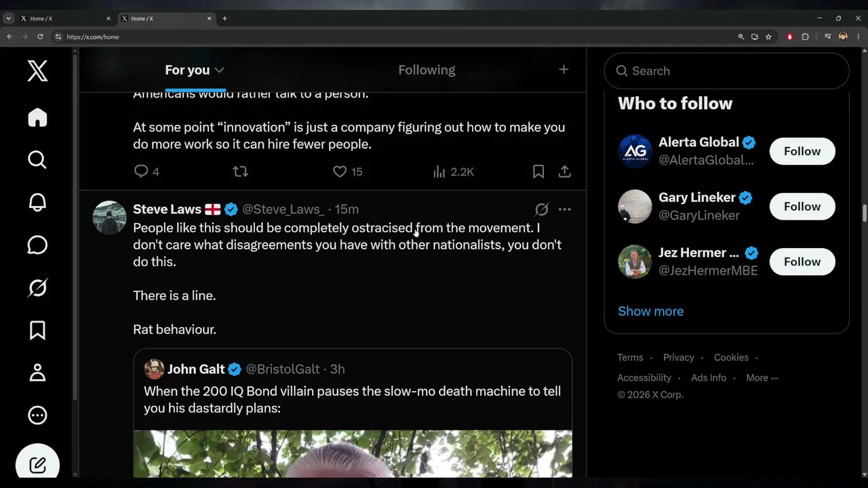Viewport: 868px width, 488px height.
Task: Bookmark this page with the star icon
Action: pyautogui.click(x=768, y=37)
